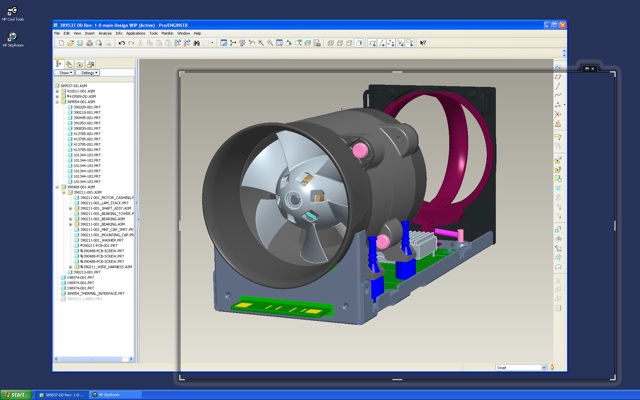Click the context help icon in toolbar

point(422,43)
